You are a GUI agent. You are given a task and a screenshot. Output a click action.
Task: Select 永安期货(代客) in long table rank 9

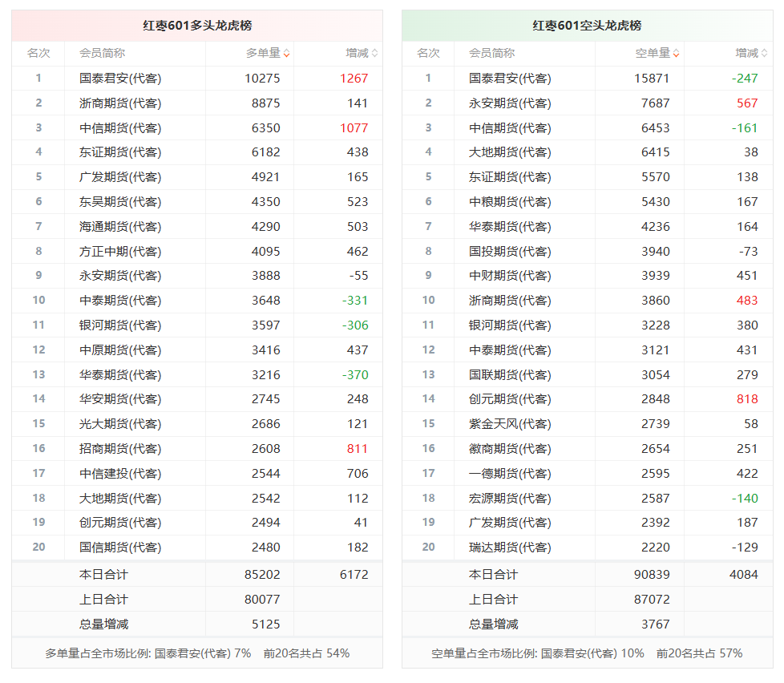120,276
